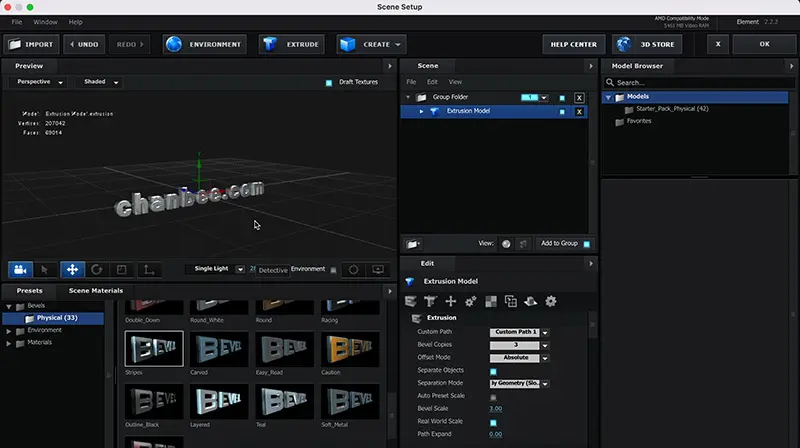Switch Scene view to hierarchy nodes mode

tap(523, 244)
